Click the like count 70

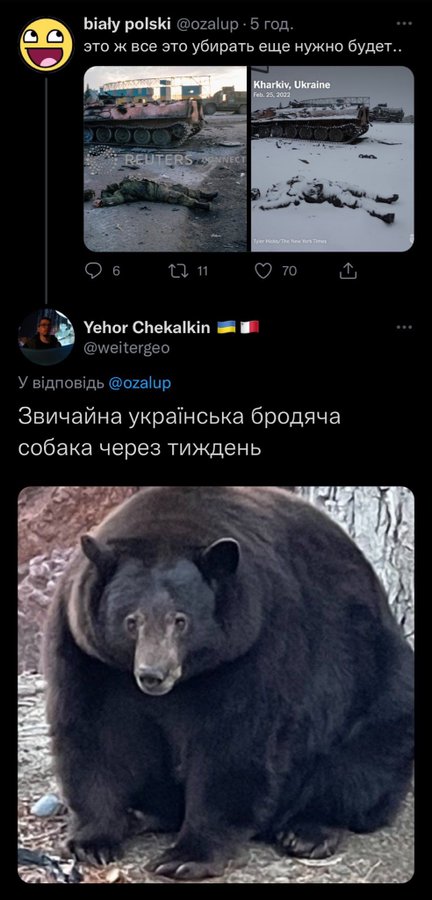point(289,271)
